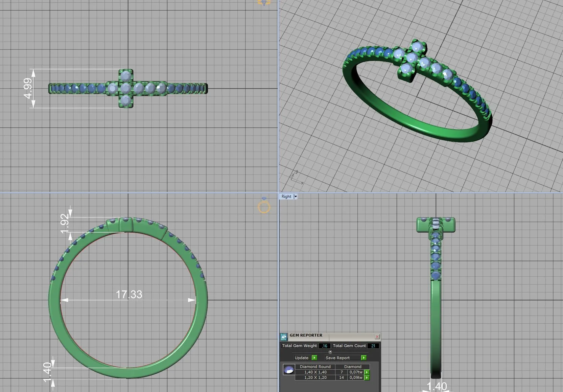
Task: Click the Gem Reporter panel icon
Action: (283, 337)
